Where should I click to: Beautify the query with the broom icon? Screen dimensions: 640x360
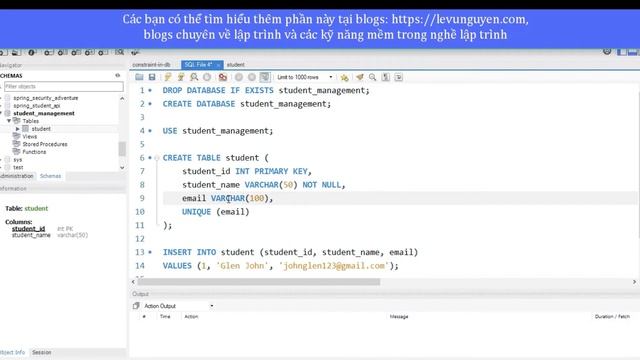tap(360, 77)
